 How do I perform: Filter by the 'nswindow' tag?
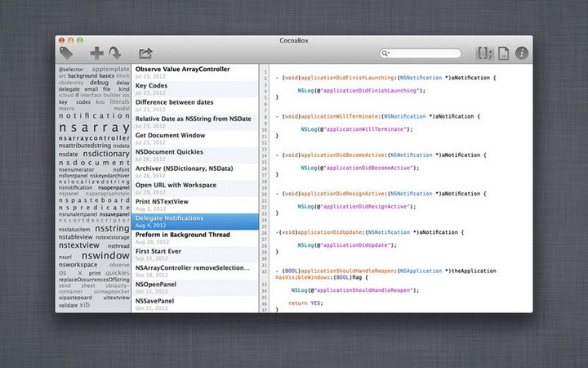tap(105, 255)
